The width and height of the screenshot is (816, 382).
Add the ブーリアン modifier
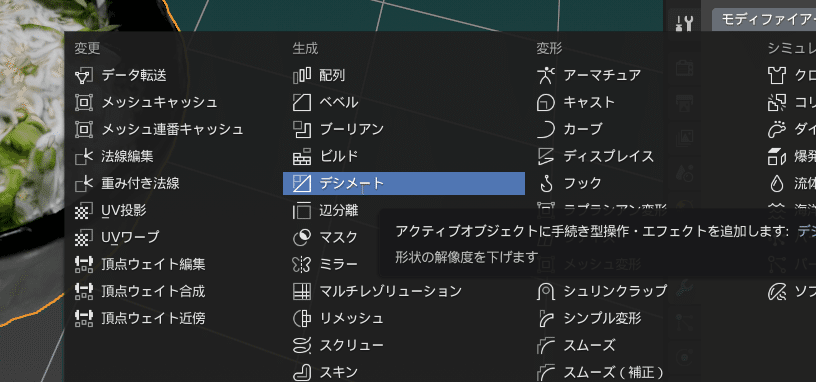(351, 129)
